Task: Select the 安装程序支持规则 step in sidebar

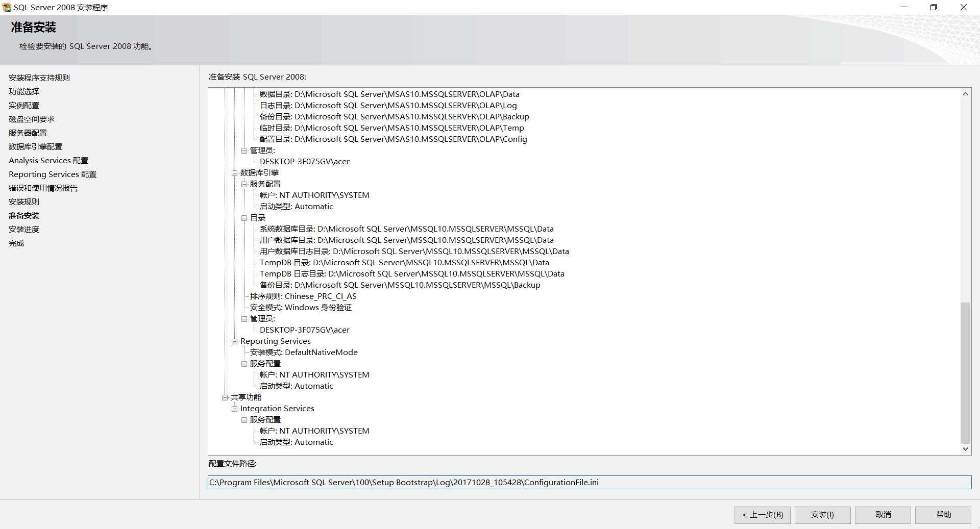Action: pos(39,78)
